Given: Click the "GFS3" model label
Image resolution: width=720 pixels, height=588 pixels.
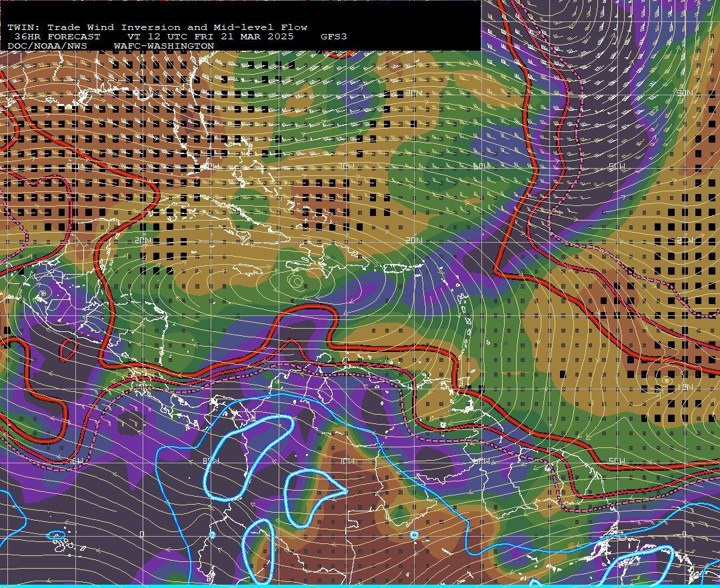Looking at the screenshot, I should [x=334, y=37].
